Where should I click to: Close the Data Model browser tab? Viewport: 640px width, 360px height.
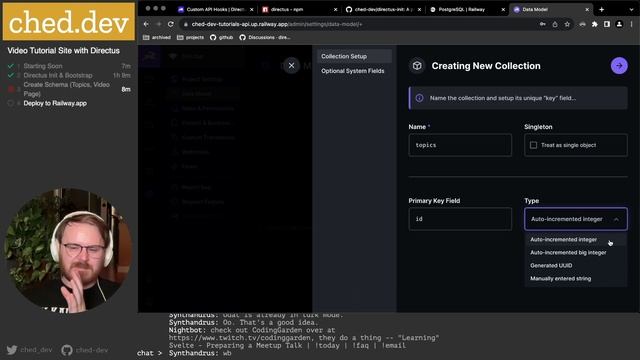(587, 9)
